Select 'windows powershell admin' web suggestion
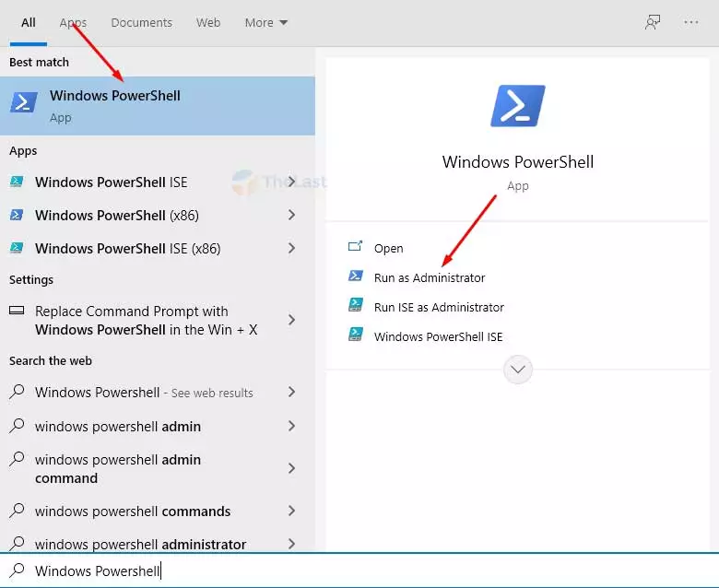 pyautogui.click(x=158, y=426)
